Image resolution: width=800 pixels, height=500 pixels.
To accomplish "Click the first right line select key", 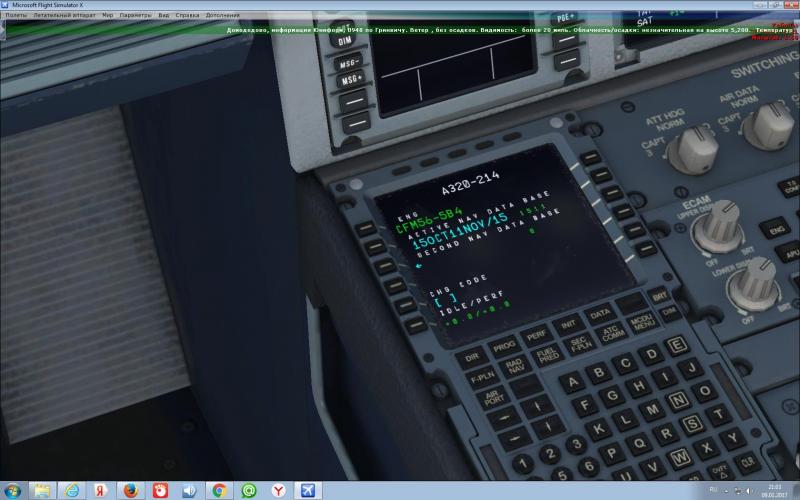I will pyautogui.click(x=590, y=158).
